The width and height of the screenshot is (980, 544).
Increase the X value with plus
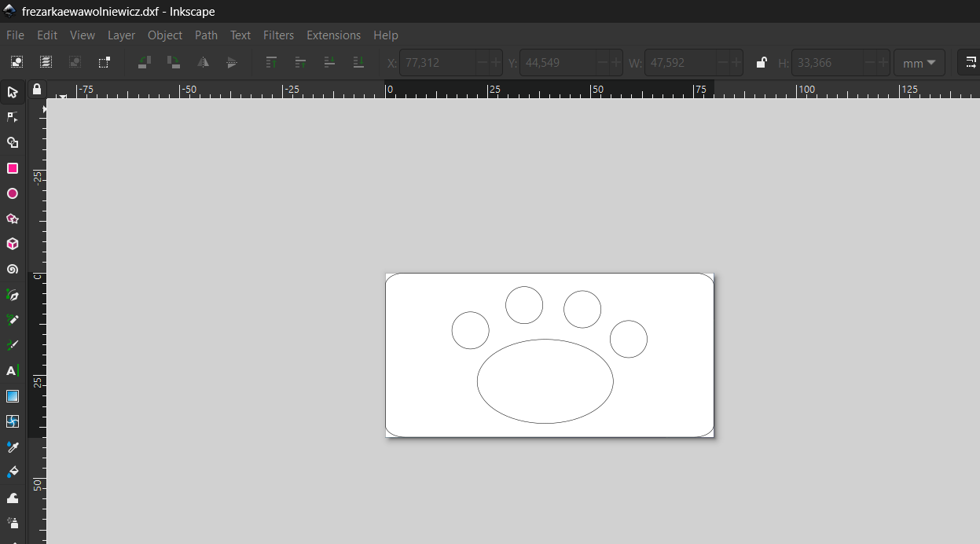(496, 63)
